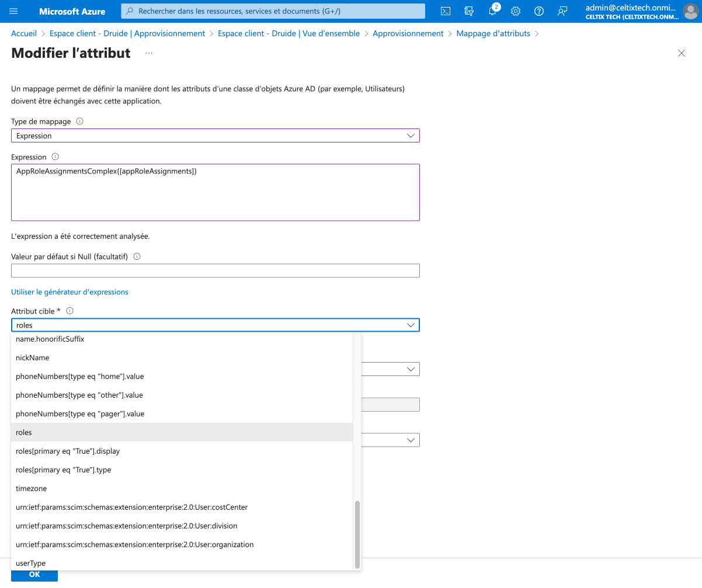Select the enterprise User:costCenter option

click(182, 507)
